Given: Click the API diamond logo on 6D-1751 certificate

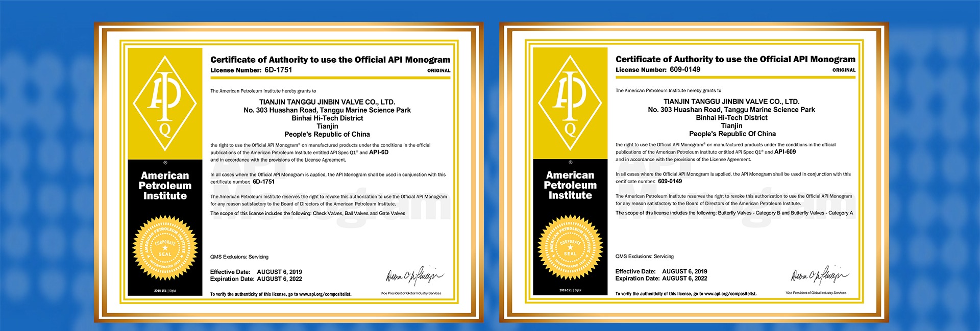Looking at the screenshot, I should pos(165,103).
